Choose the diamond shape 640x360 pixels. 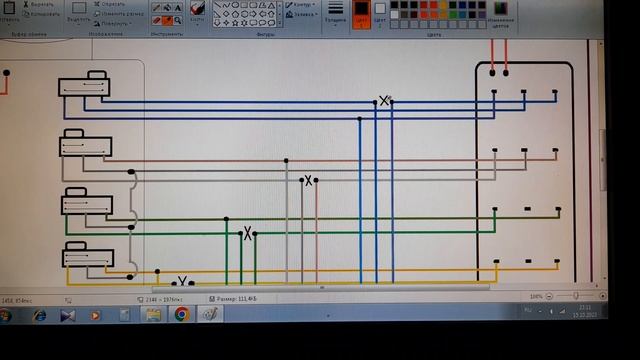(226, 14)
